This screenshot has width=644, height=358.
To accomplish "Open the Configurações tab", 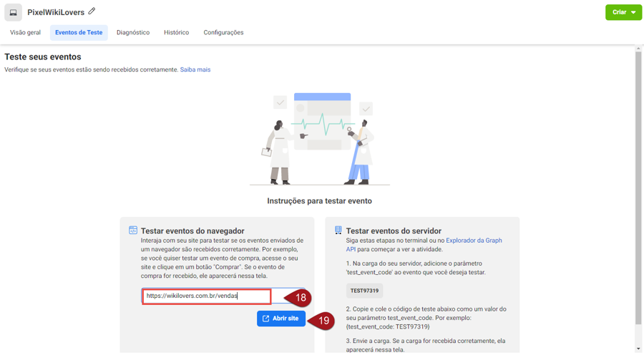I will (223, 32).
